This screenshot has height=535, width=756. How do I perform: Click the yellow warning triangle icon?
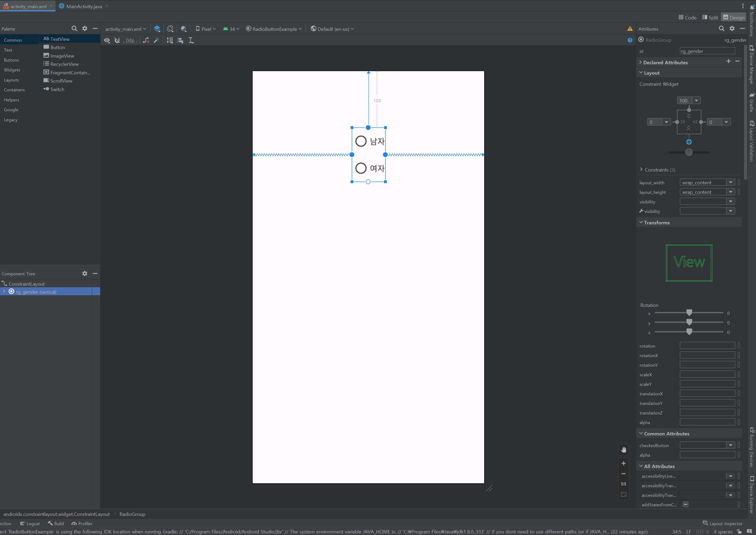coord(630,29)
